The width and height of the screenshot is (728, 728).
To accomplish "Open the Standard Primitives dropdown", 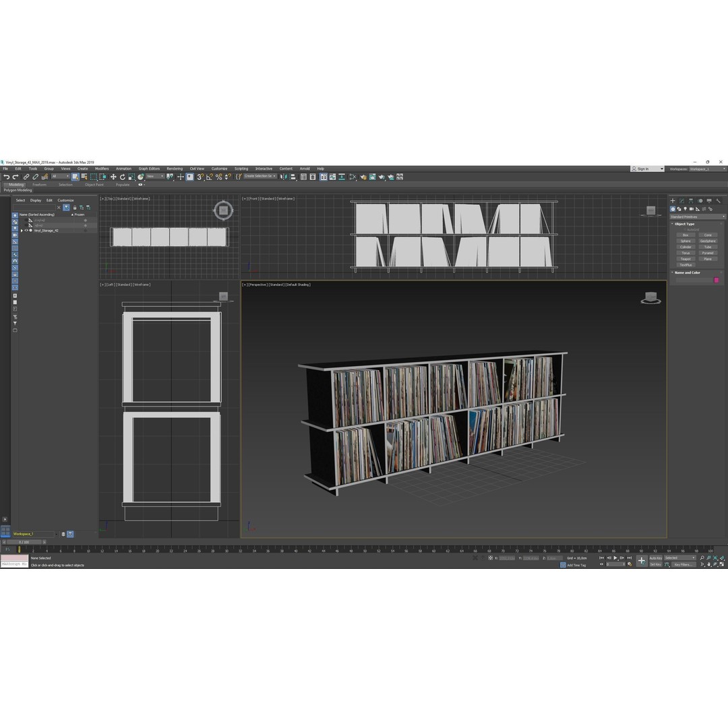I will (x=698, y=216).
